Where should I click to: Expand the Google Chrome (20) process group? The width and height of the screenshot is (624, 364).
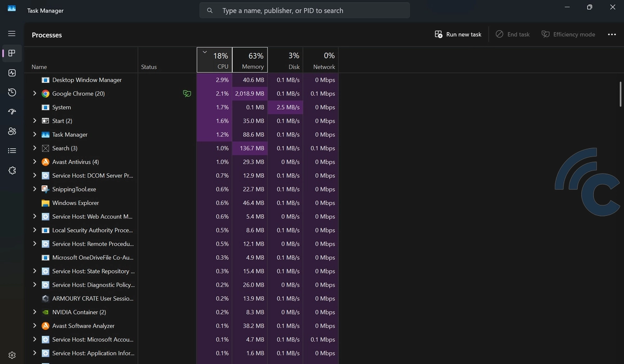[34, 94]
